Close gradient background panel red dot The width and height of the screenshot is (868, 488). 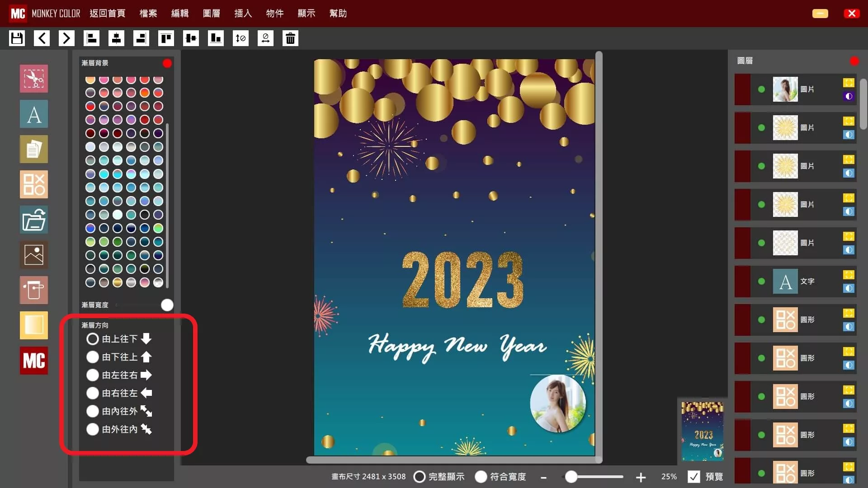(167, 63)
